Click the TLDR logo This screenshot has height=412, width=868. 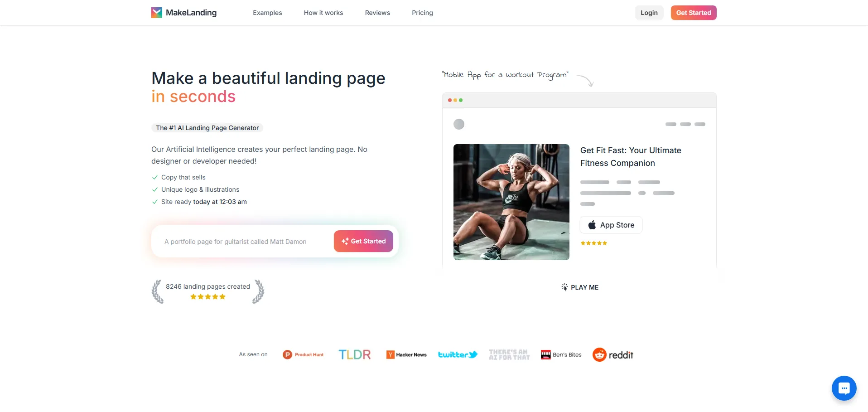(x=355, y=355)
